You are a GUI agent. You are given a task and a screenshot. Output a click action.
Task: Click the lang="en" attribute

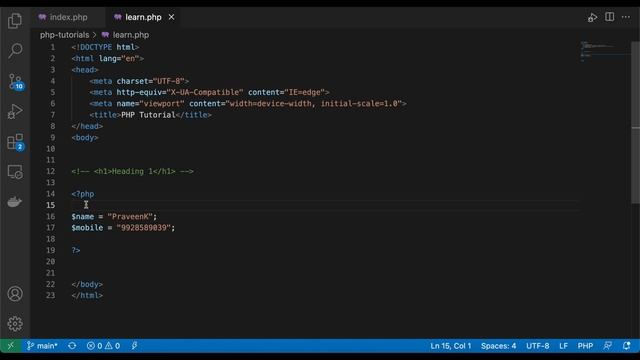pos(119,58)
